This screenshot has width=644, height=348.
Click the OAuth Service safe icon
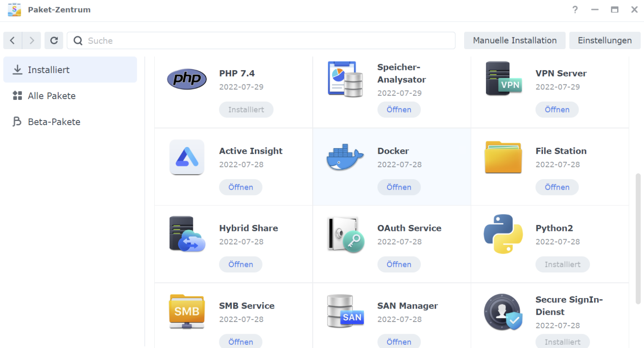click(345, 235)
